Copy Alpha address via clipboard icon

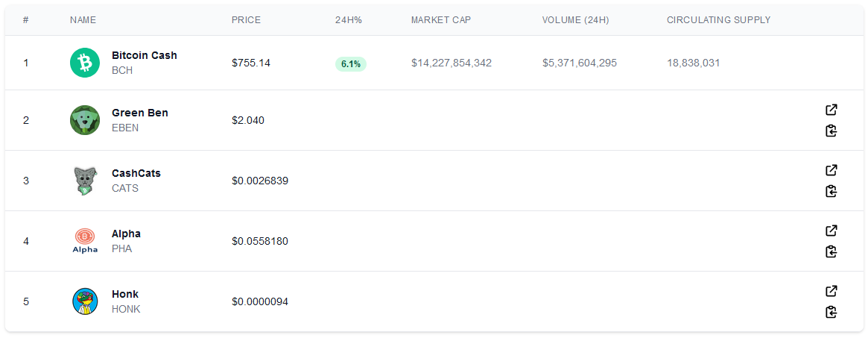tap(831, 251)
